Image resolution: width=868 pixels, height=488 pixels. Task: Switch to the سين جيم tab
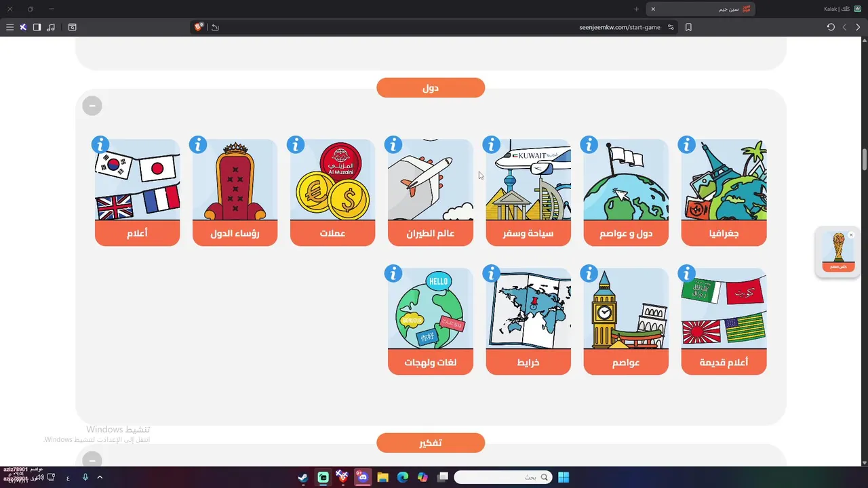click(x=701, y=9)
